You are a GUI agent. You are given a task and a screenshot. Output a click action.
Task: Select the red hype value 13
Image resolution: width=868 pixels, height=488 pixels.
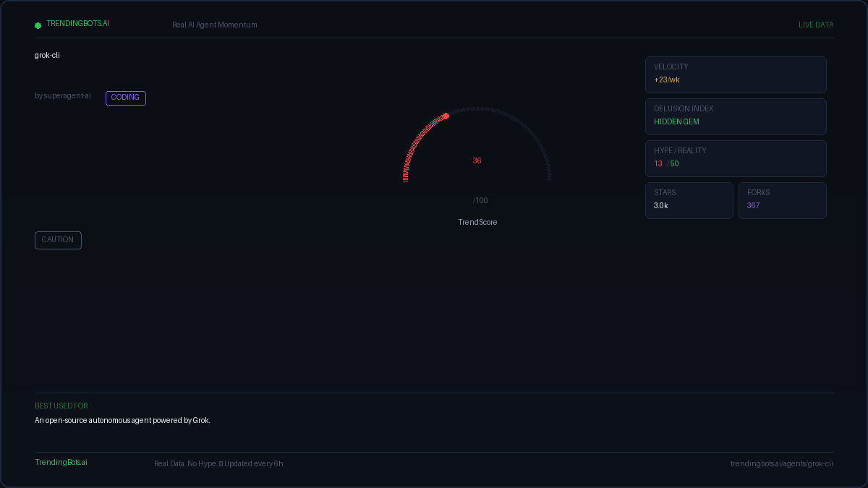[x=658, y=164]
